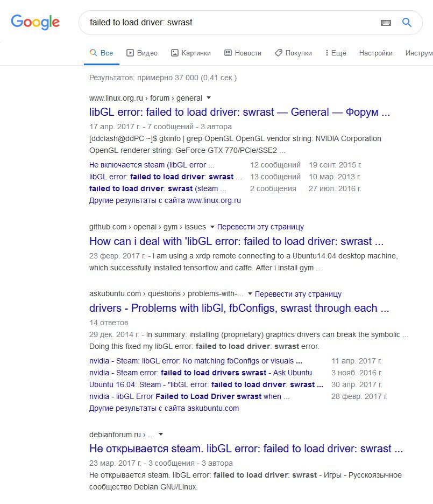The image size is (433, 504).
Task: Expand the dropdown arrow next to askubuntu.com URL
Action: pos(250,294)
